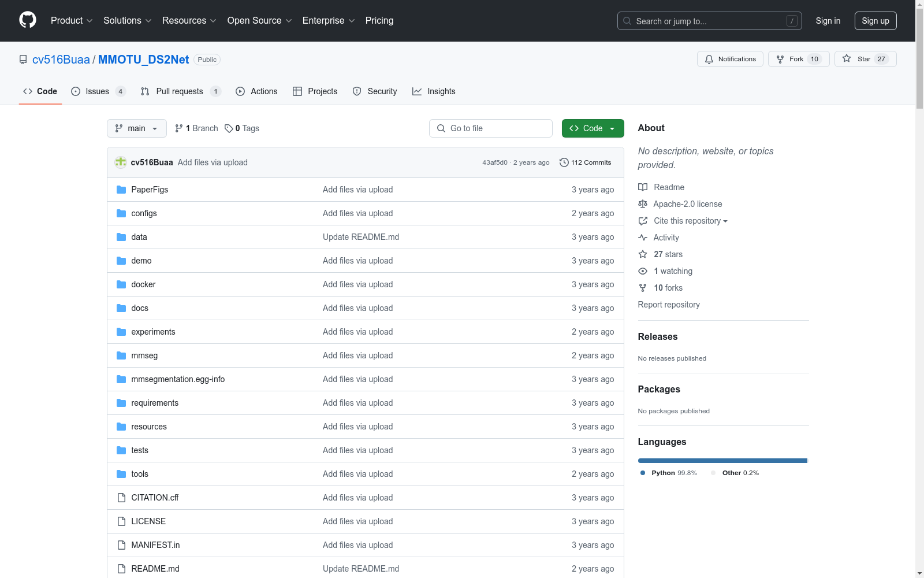Open the main branch selector dropdown
The width and height of the screenshot is (924, 578).
[137, 128]
